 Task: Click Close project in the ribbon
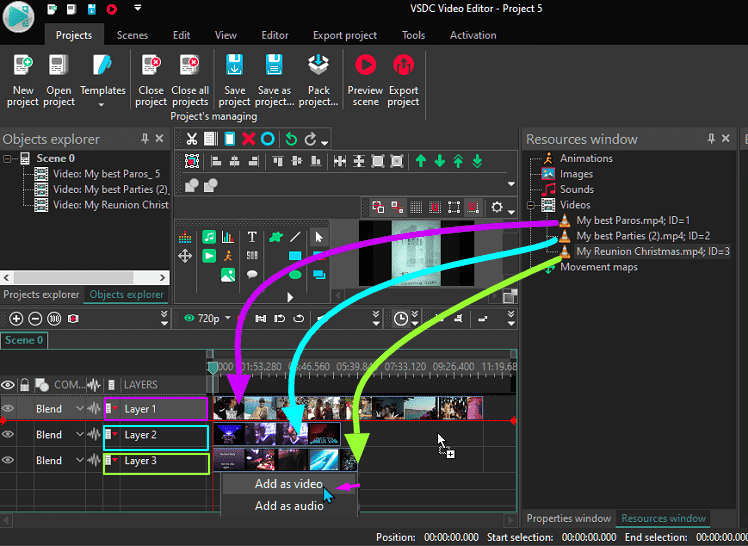click(x=151, y=81)
